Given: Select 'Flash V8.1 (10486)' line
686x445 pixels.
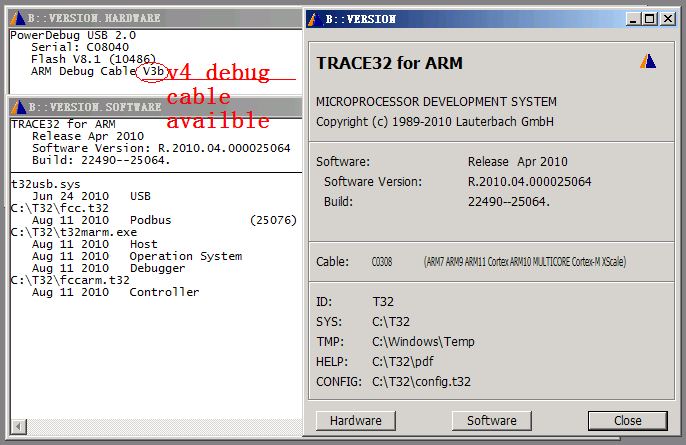Looking at the screenshot, I should coord(93,59).
